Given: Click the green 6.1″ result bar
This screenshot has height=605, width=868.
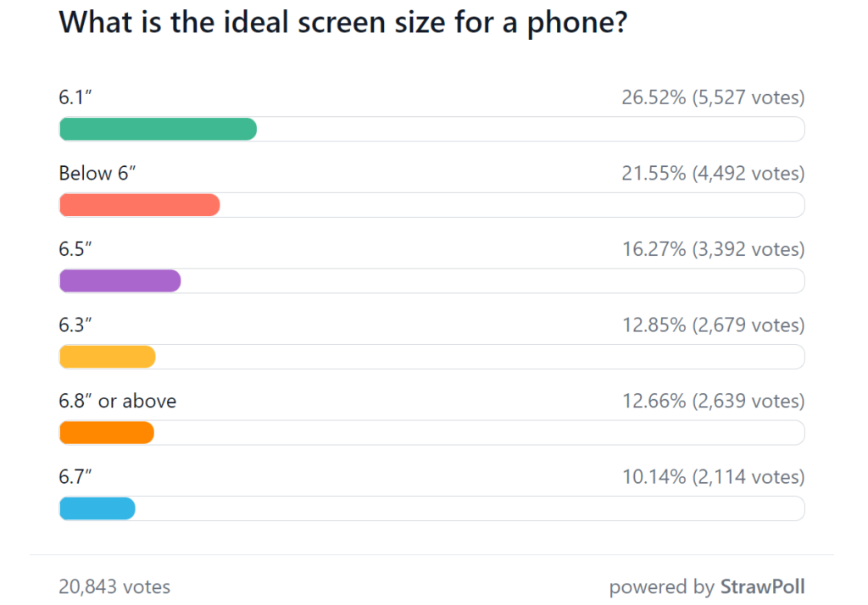Looking at the screenshot, I should coord(158,129).
